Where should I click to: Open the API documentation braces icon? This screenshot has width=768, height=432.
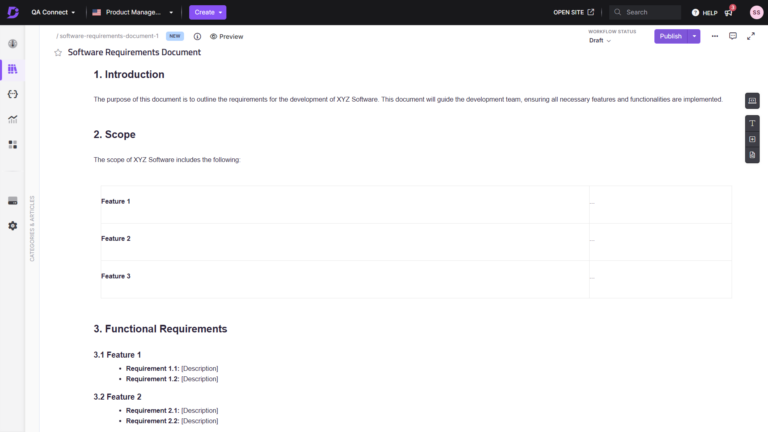[x=12, y=94]
